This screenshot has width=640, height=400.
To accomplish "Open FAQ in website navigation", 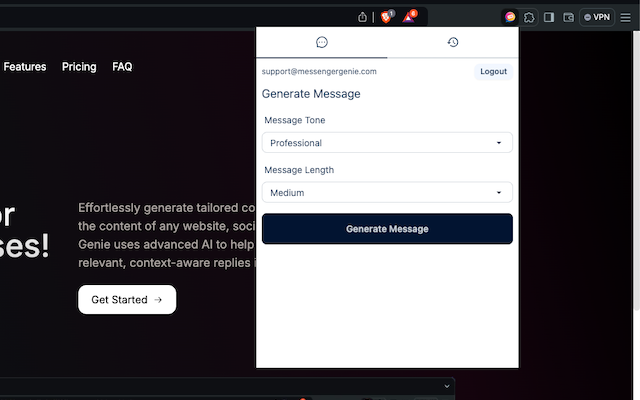I will point(122,67).
